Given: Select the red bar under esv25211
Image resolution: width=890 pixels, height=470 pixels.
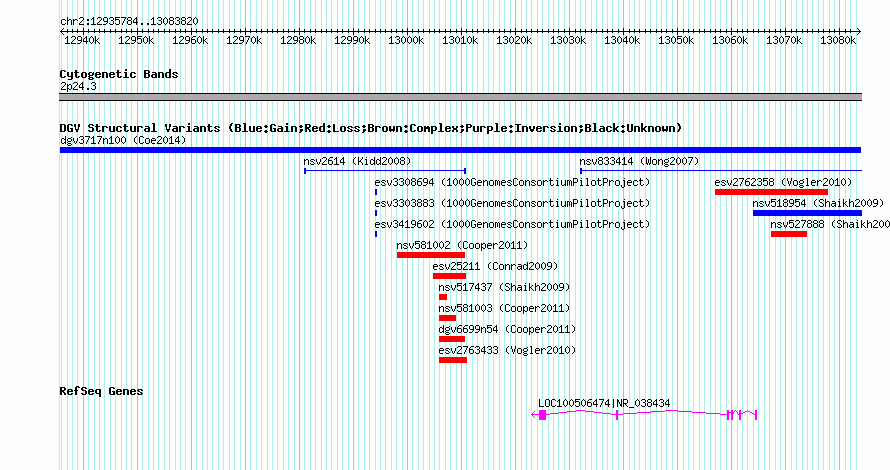Looking at the screenshot, I should 450,276.
